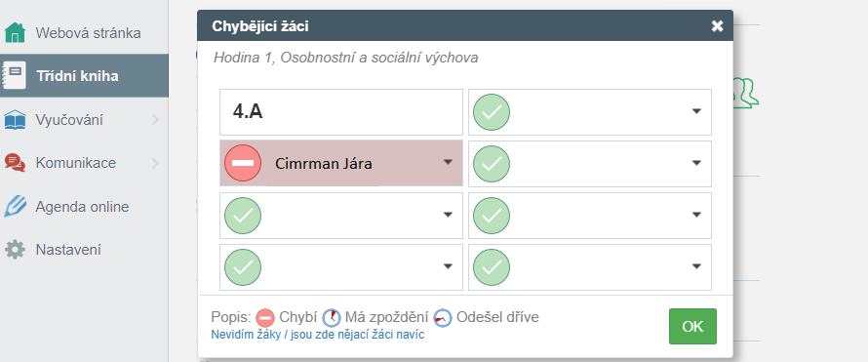Click the red speech bubbles Komunikace icon
Screen dimensions: 868x362
click(x=15, y=163)
